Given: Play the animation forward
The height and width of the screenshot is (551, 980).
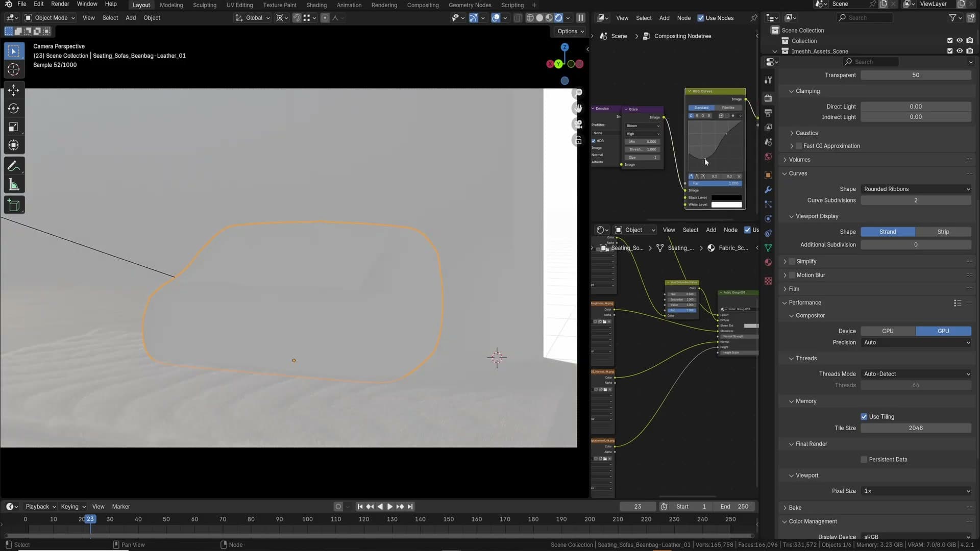Looking at the screenshot, I should click(x=390, y=507).
